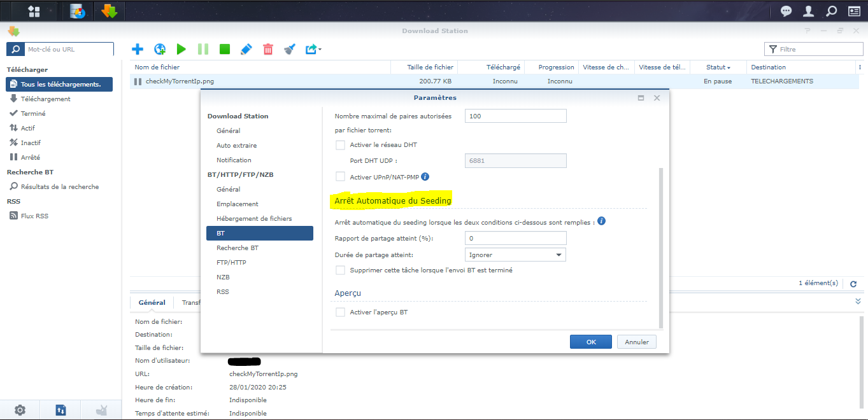
Task: Click Annuler in Paramètres dialog
Action: [x=637, y=342]
